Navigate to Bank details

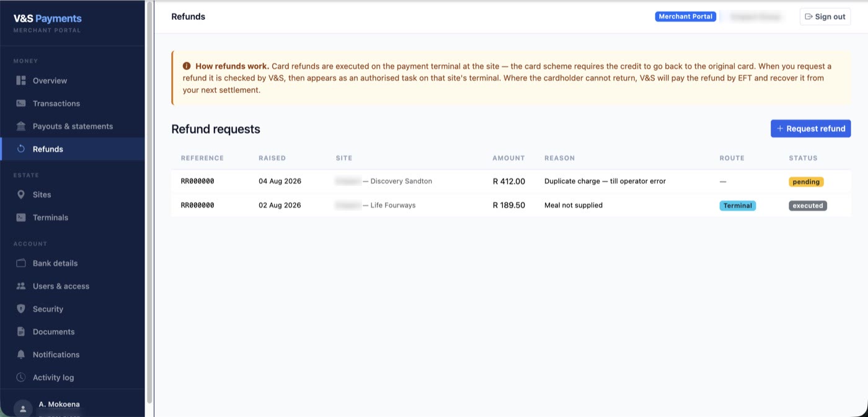pyautogui.click(x=73, y=263)
